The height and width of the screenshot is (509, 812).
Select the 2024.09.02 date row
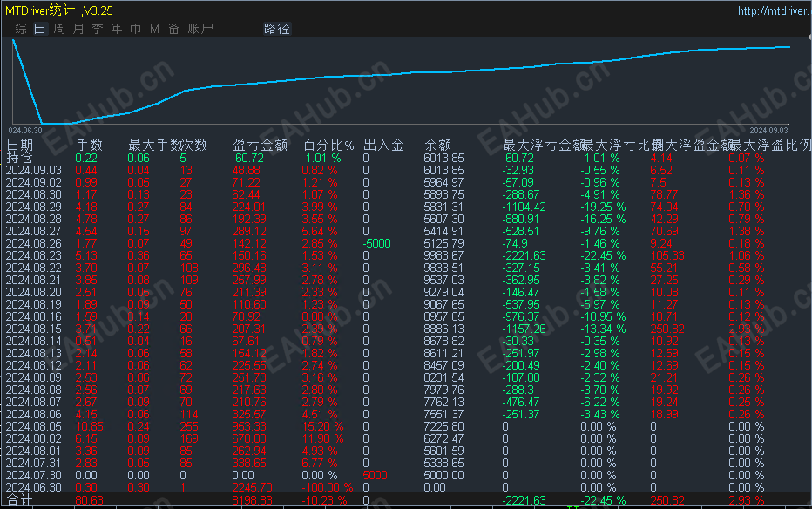[34, 182]
